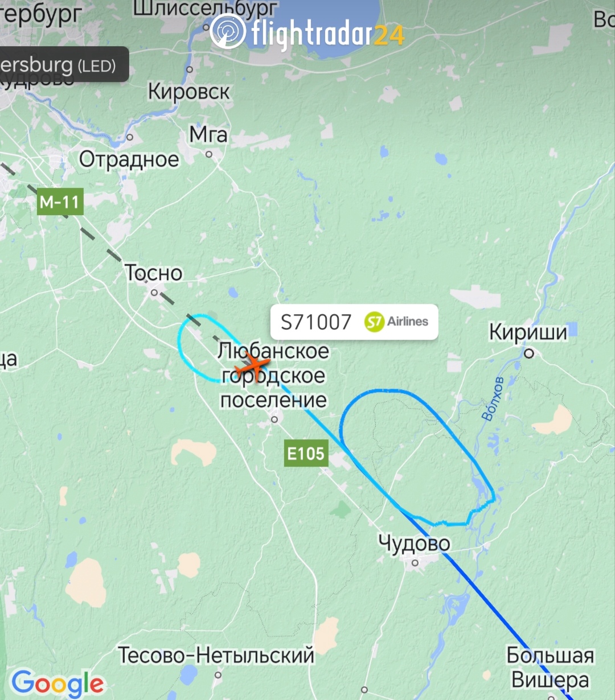
Task: Select the M-11 highway shield marker
Action: [60, 201]
